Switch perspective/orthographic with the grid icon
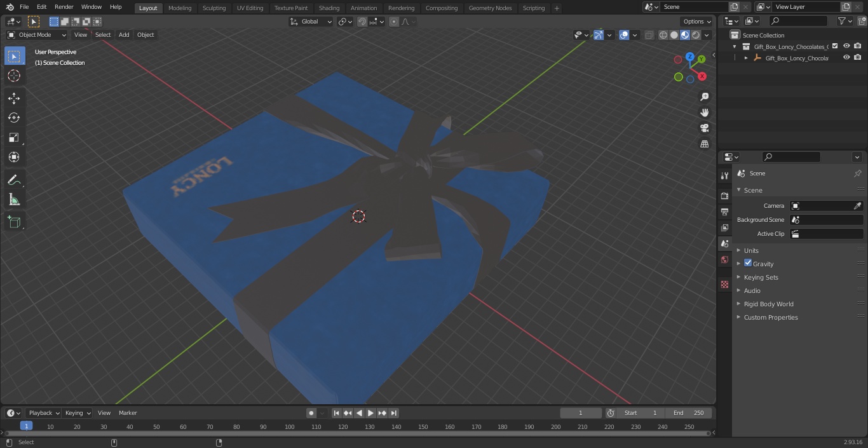Screen dimensions: 868x448 (x=704, y=144)
